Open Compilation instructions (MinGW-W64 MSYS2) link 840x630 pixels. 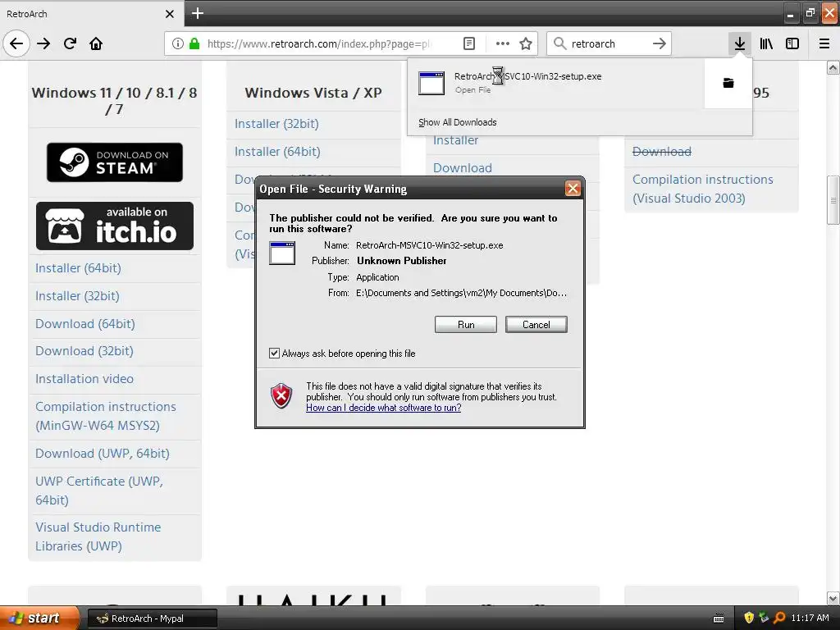(x=106, y=416)
